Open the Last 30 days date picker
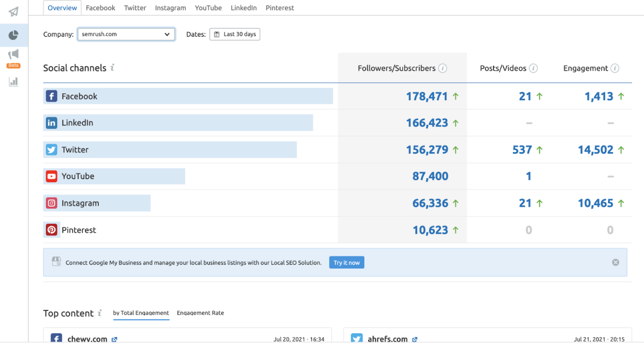 coord(234,34)
